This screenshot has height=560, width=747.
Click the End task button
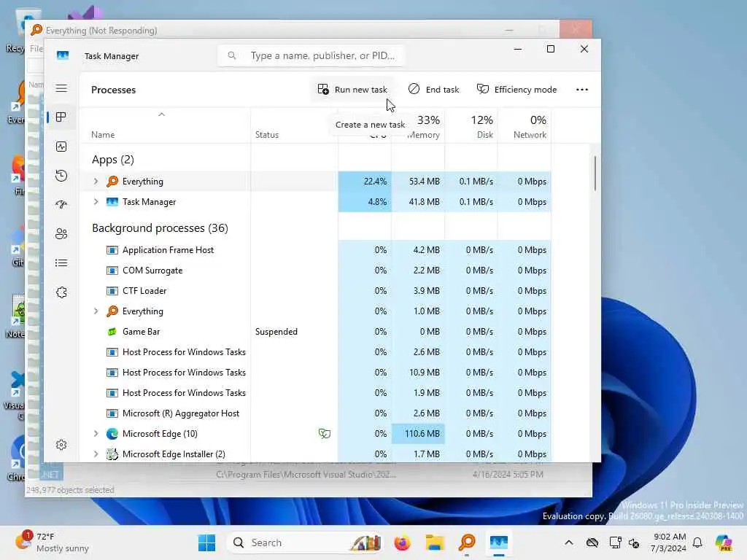(433, 90)
